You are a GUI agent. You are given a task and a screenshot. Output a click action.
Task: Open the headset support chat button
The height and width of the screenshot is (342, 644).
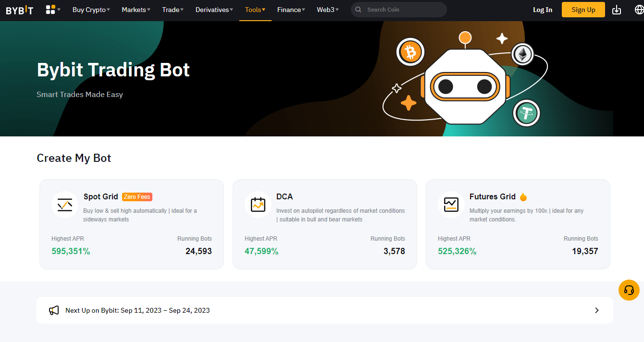(x=629, y=290)
